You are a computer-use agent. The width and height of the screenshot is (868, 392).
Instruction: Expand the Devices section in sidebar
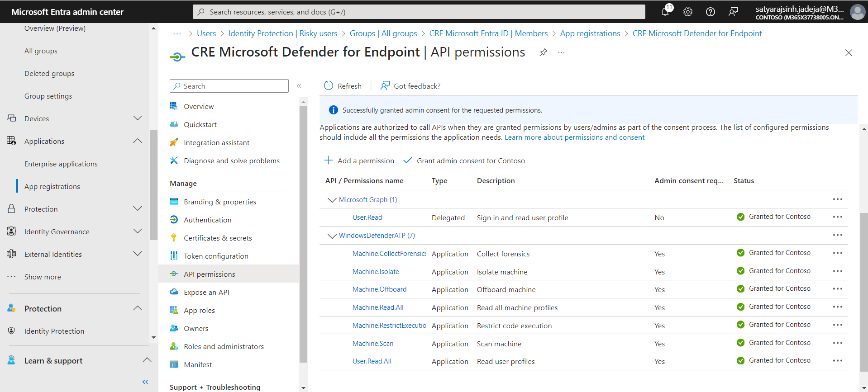point(138,118)
